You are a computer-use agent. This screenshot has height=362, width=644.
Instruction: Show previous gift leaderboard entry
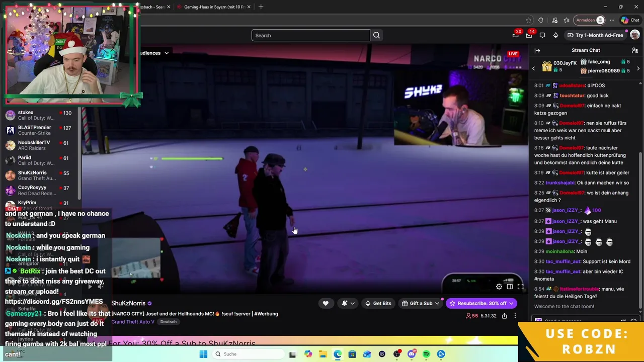point(534,68)
